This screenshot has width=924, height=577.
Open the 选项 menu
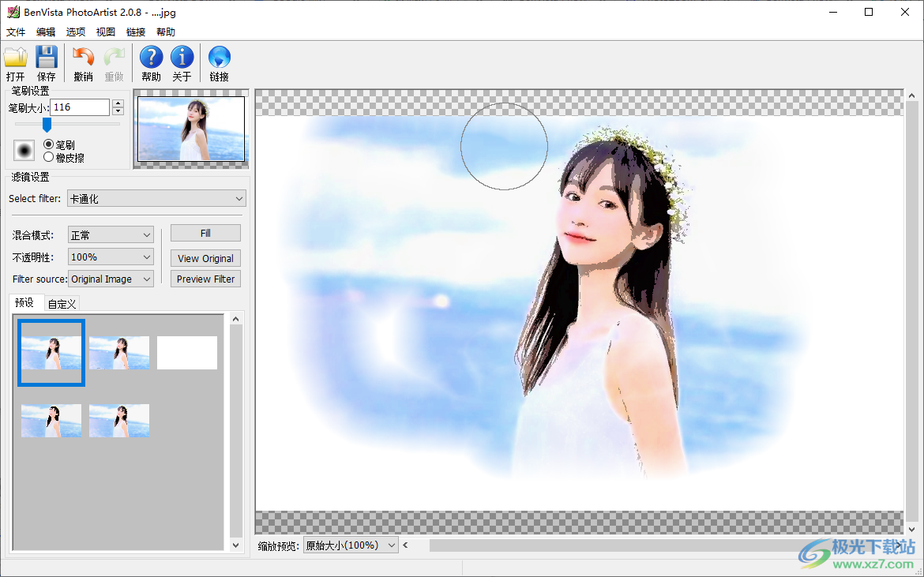(76, 32)
